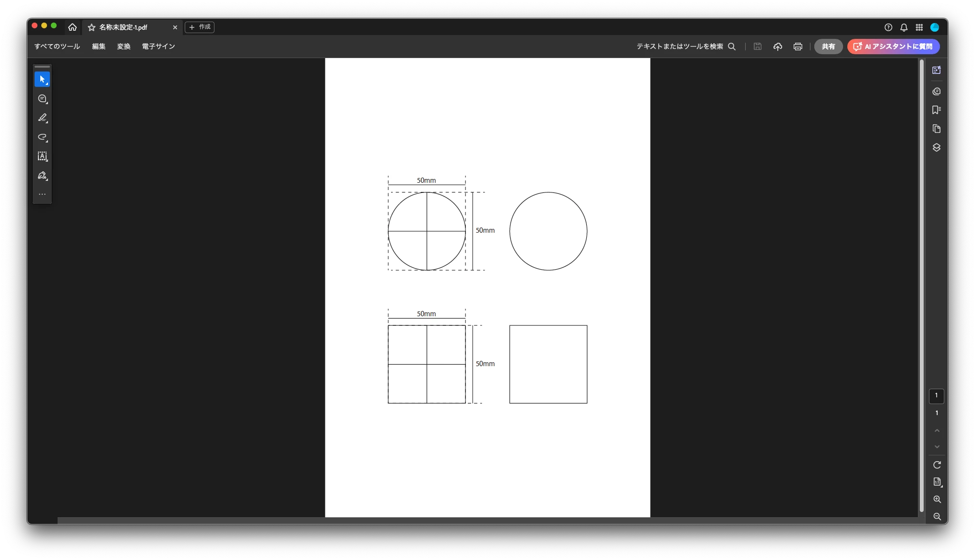Select the comment note tool
Viewport: 975px width, 560px height.
[42, 99]
